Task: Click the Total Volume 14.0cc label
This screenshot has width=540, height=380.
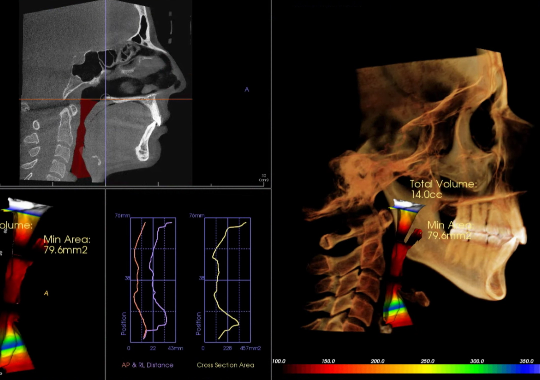Action: pyautogui.click(x=443, y=189)
